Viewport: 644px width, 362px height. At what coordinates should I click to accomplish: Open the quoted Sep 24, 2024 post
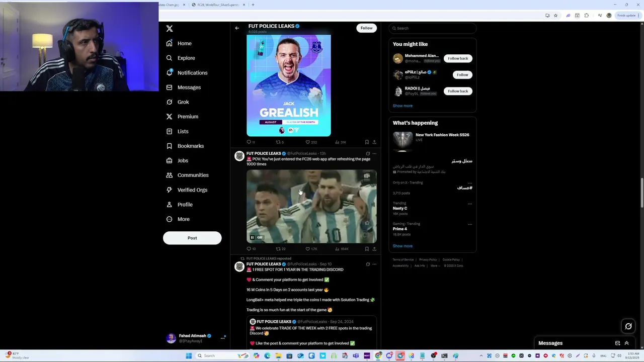coord(311,333)
